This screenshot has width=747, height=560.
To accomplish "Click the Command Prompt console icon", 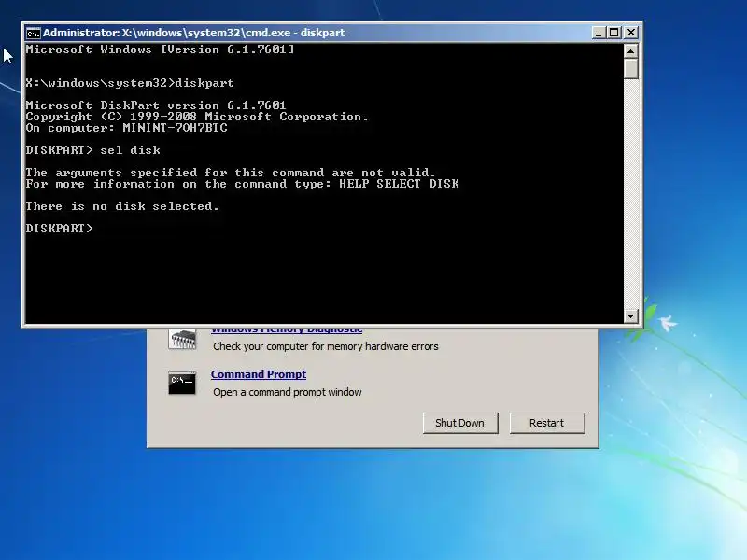I will (x=182, y=384).
